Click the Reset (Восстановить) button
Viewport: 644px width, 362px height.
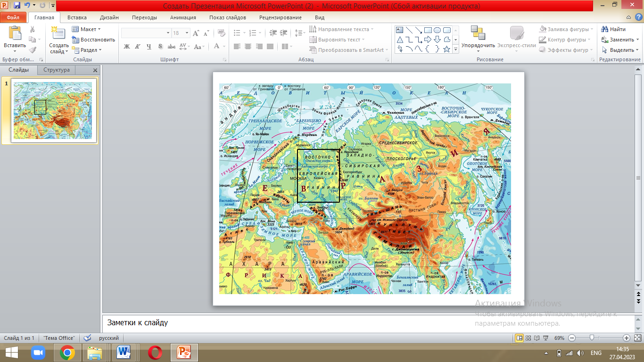point(94,40)
